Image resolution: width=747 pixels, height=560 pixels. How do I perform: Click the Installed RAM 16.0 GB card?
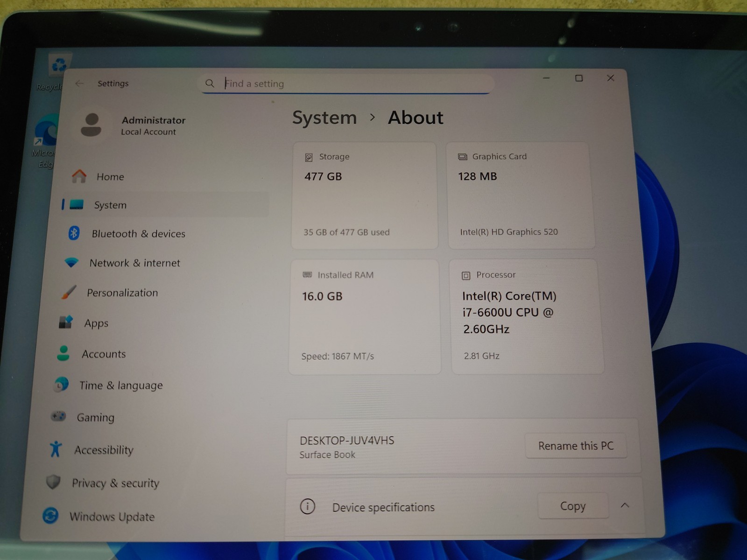click(365, 317)
